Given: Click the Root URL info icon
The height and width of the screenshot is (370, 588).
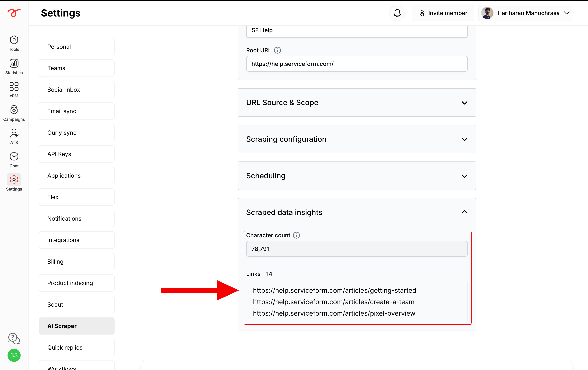Looking at the screenshot, I should (277, 50).
